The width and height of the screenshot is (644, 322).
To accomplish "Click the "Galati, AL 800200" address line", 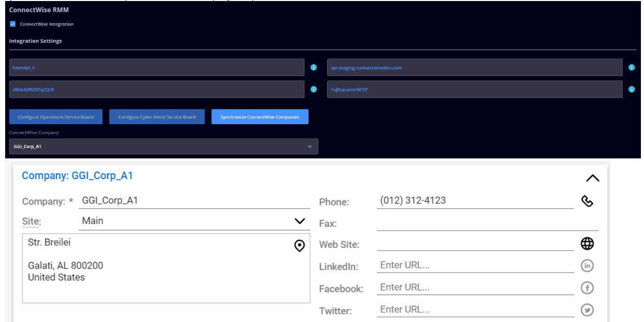I will coord(65,266).
